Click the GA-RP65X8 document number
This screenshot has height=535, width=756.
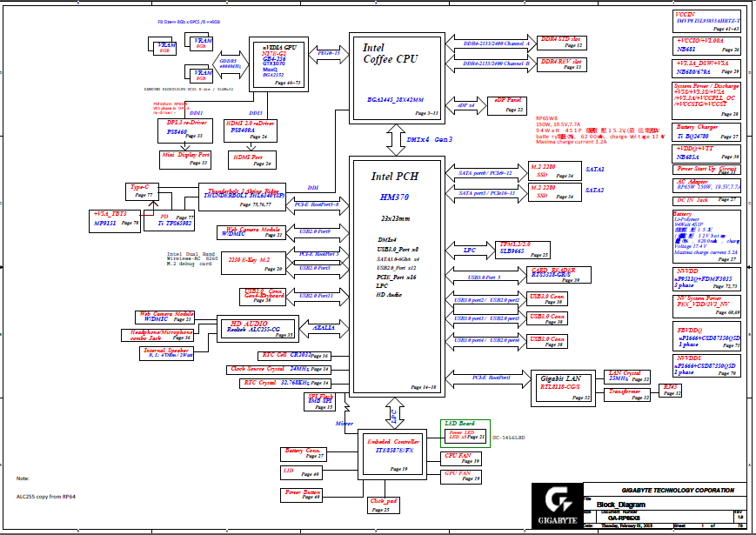[623, 518]
